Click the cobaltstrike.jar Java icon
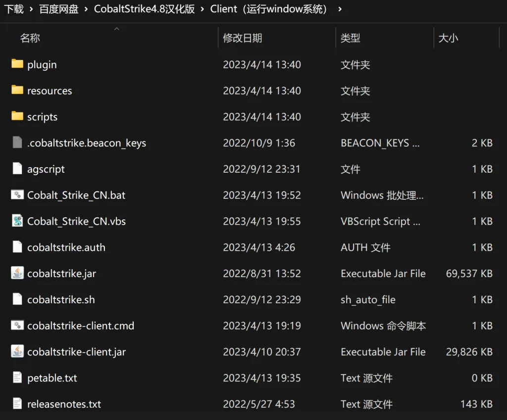This screenshot has height=420, width=507. pos(17,273)
